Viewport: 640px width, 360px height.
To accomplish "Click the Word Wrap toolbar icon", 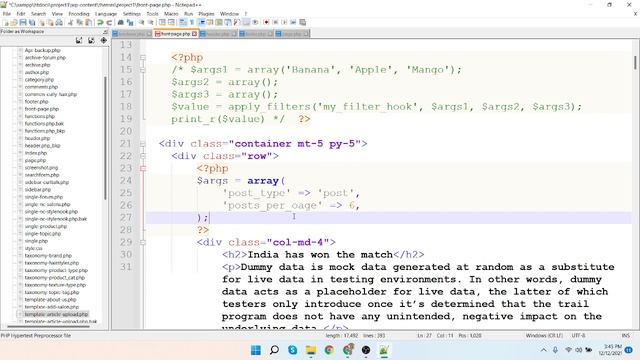I will (182, 22).
